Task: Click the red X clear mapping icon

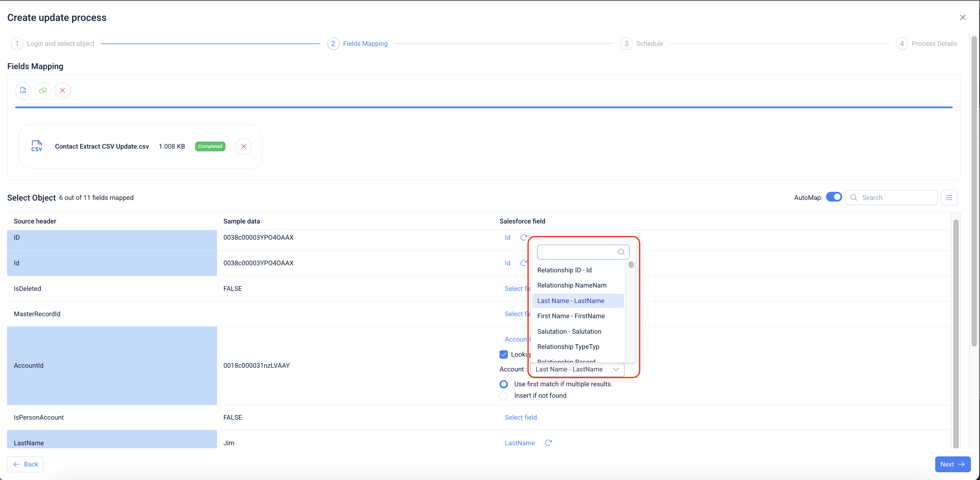Action: (62, 91)
